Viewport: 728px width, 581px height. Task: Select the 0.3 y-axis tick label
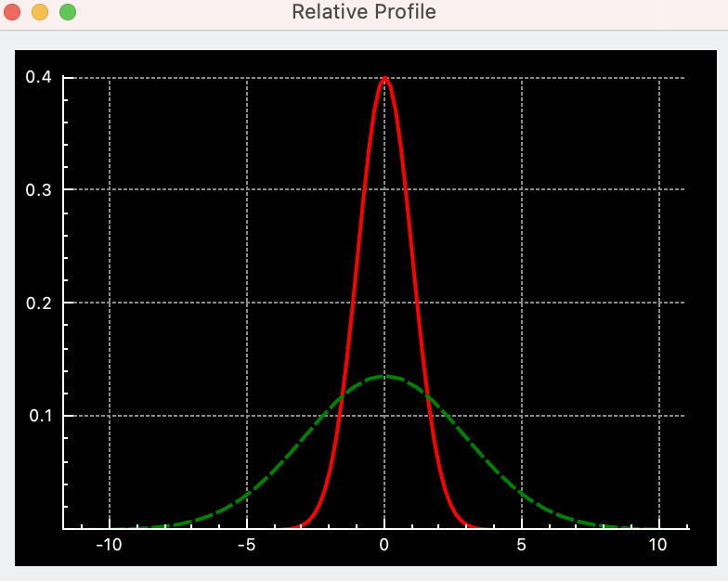(38, 189)
